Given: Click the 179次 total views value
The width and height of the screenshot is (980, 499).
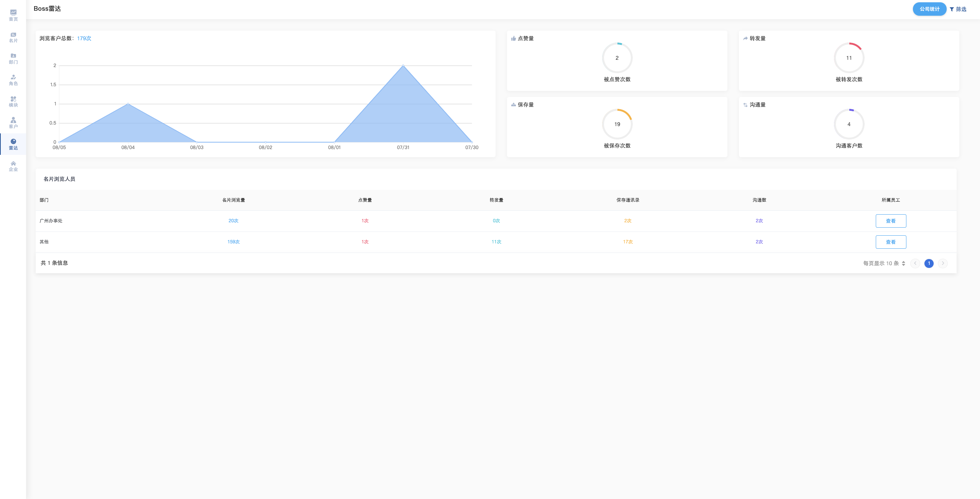Looking at the screenshot, I should click(84, 38).
